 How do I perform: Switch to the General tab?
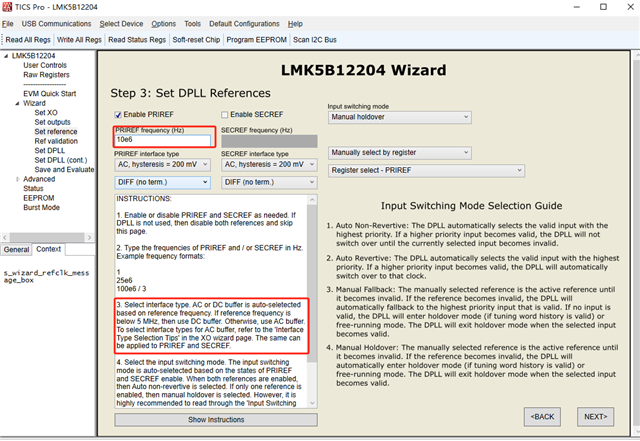click(x=16, y=249)
